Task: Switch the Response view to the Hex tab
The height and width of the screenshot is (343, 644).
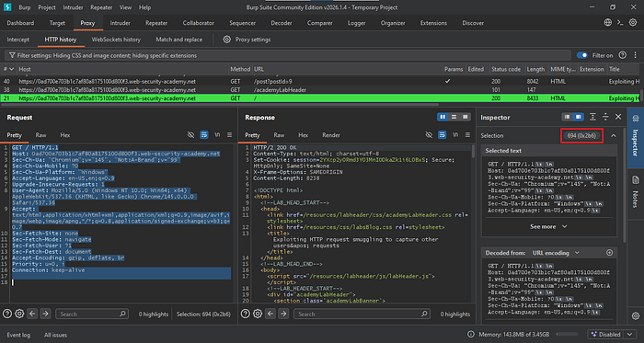Action: (303, 135)
